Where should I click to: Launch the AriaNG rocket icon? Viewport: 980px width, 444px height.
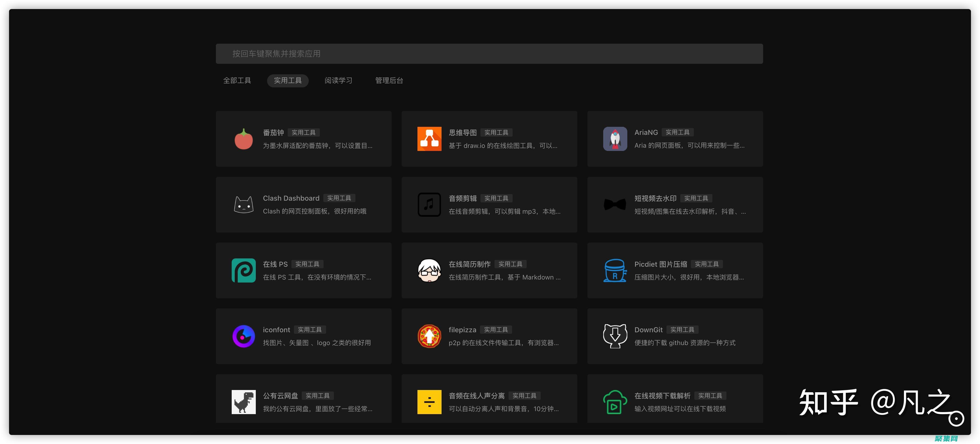[x=615, y=139]
